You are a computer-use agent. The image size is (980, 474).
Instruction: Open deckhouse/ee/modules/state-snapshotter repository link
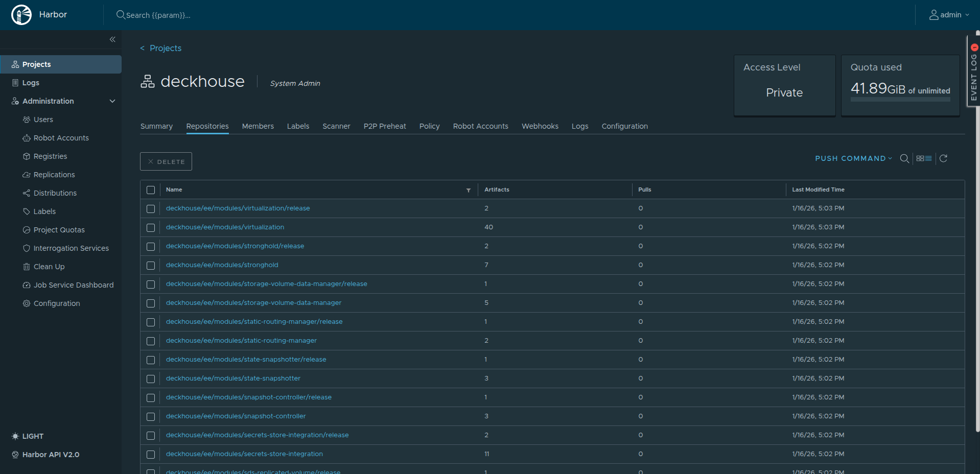pyautogui.click(x=233, y=378)
